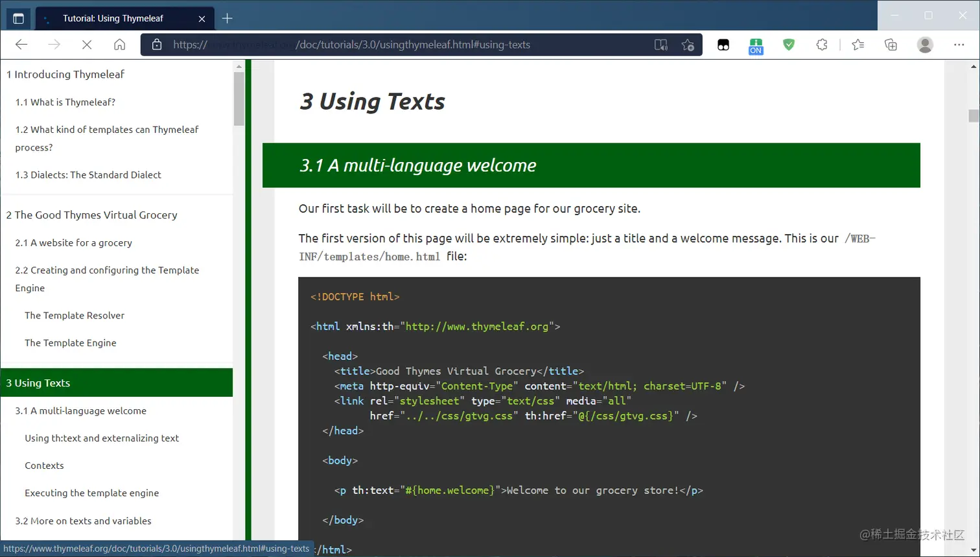This screenshot has height=557, width=980.
Task: Select the Tutorial: Using Thymeleaf tab
Action: (124, 19)
